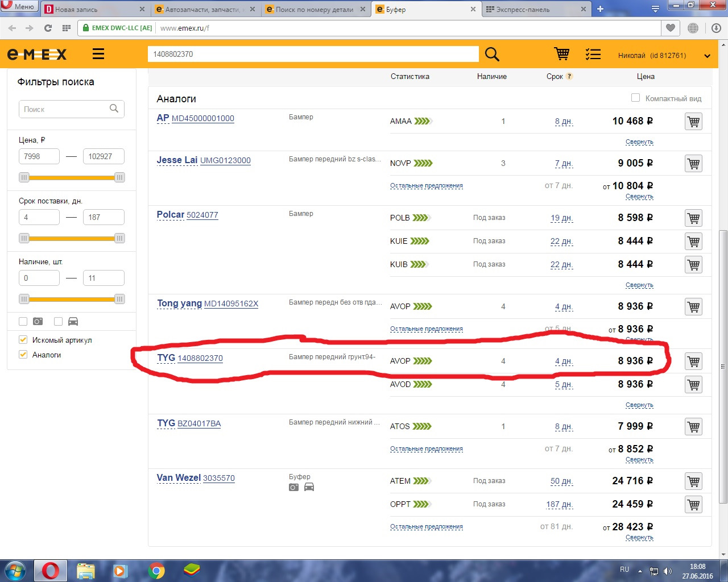Open the shopping cart in the header

(562, 53)
